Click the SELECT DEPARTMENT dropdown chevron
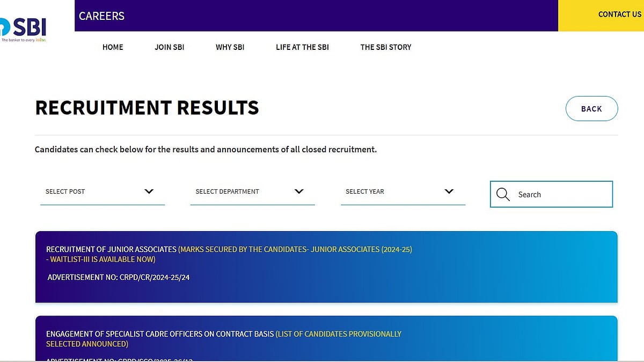 299,191
